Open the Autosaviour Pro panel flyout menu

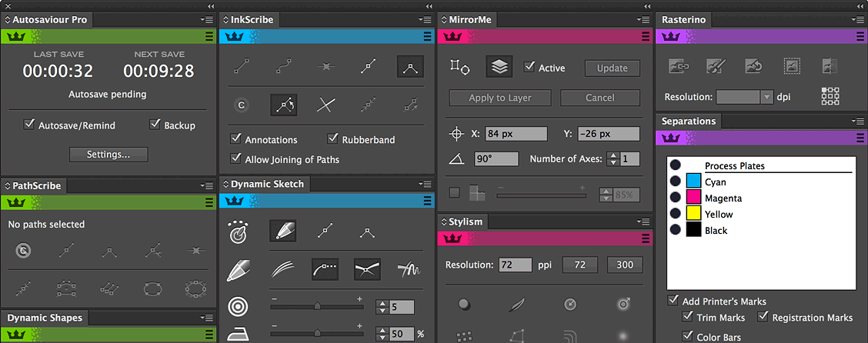[207, 20]
